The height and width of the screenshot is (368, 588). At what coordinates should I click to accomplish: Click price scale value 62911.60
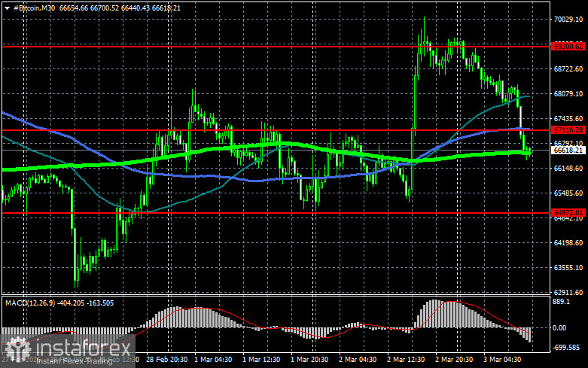point(568,292)
